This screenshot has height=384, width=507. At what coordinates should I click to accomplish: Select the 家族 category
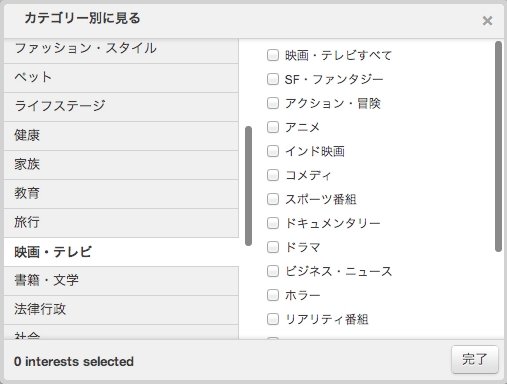pyautogui.click(x=121, y=165)
